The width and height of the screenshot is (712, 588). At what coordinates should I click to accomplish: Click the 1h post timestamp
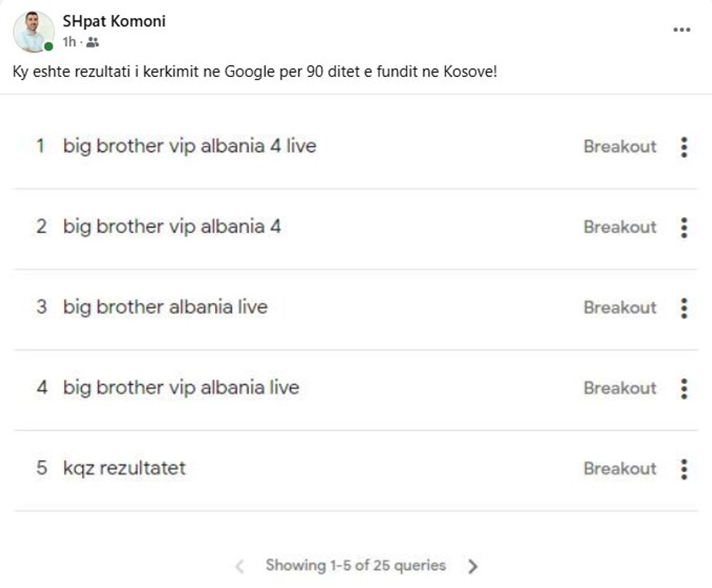pyautogui.click(x=69, y=43)
